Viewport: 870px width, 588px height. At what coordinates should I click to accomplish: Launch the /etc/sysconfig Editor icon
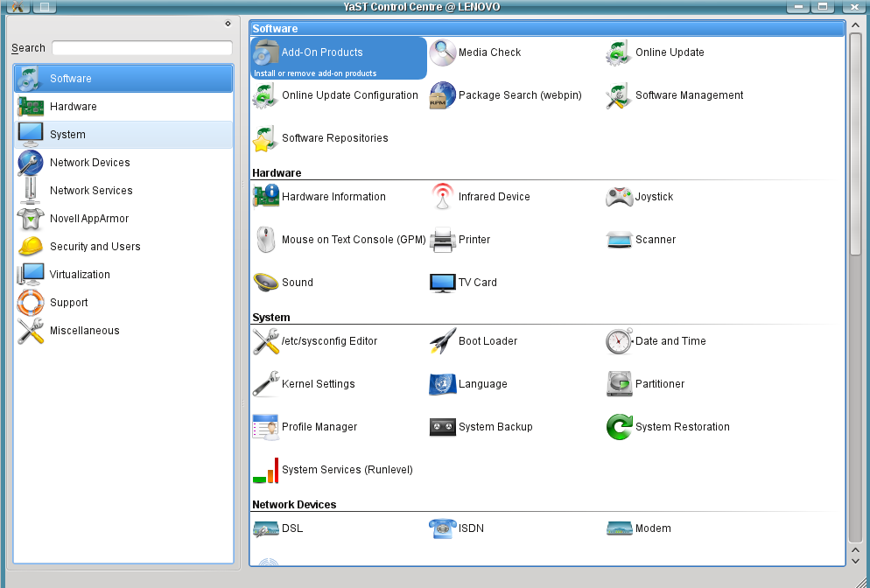click(266, 341)
